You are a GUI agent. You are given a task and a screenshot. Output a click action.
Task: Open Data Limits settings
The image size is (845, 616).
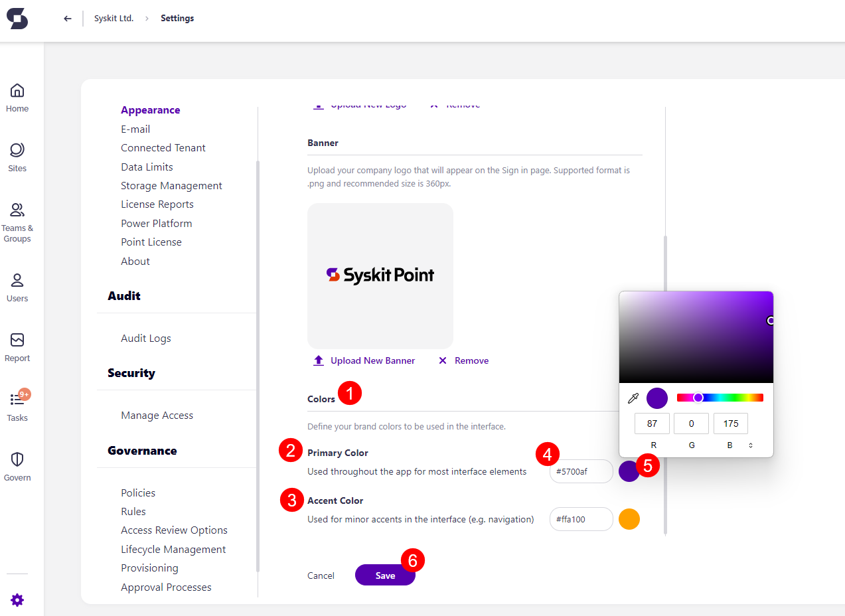[x=147, y=167]
